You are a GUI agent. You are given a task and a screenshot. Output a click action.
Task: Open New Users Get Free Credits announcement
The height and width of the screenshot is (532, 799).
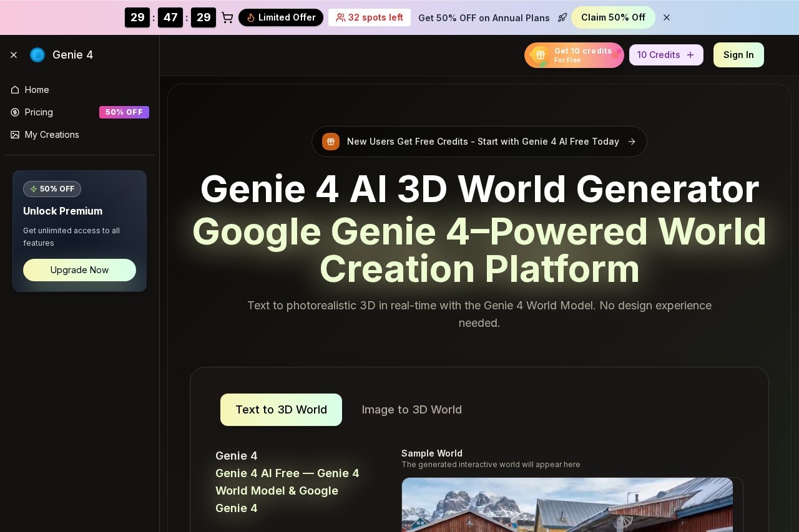coord(479,142)
